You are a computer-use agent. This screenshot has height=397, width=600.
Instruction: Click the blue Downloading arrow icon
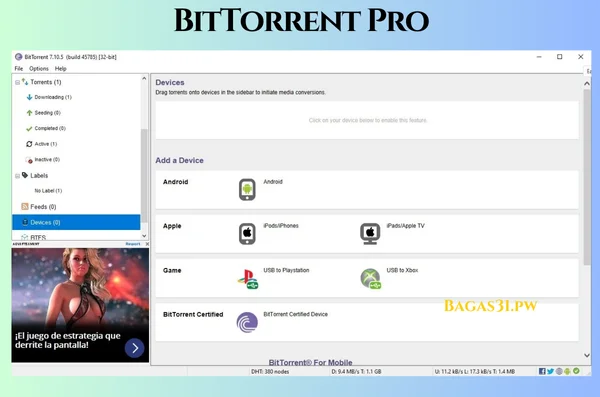29,97
